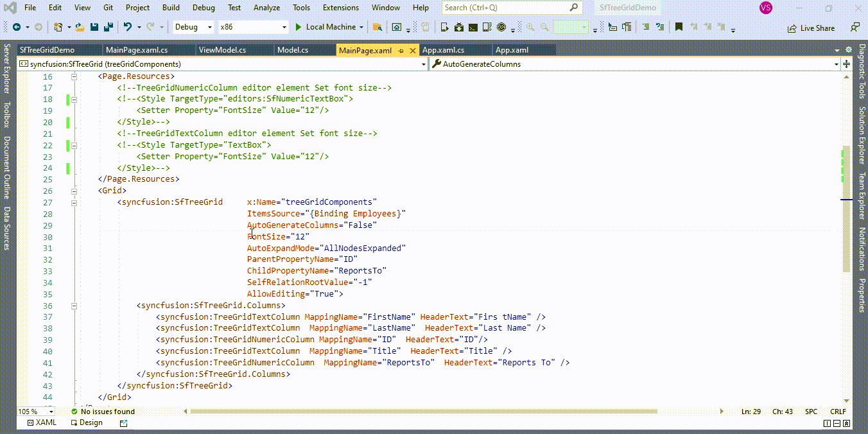Click the AllowEditing="True" code line
This screenshot has width=868, height=434.
pyautogui.click(x=295, y=294)
